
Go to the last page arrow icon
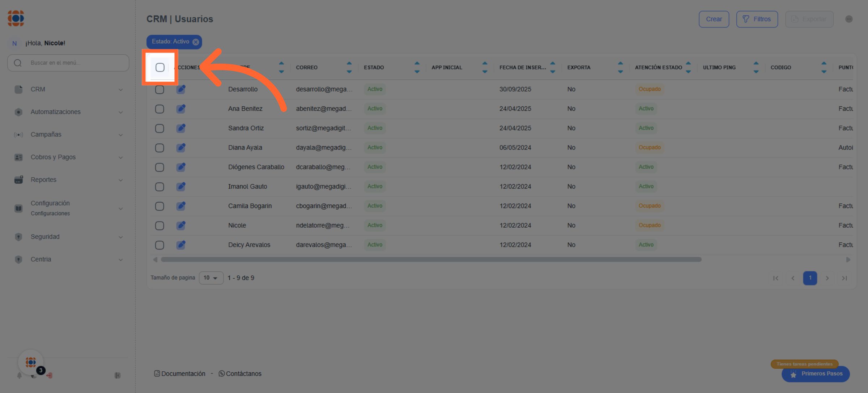844,278
